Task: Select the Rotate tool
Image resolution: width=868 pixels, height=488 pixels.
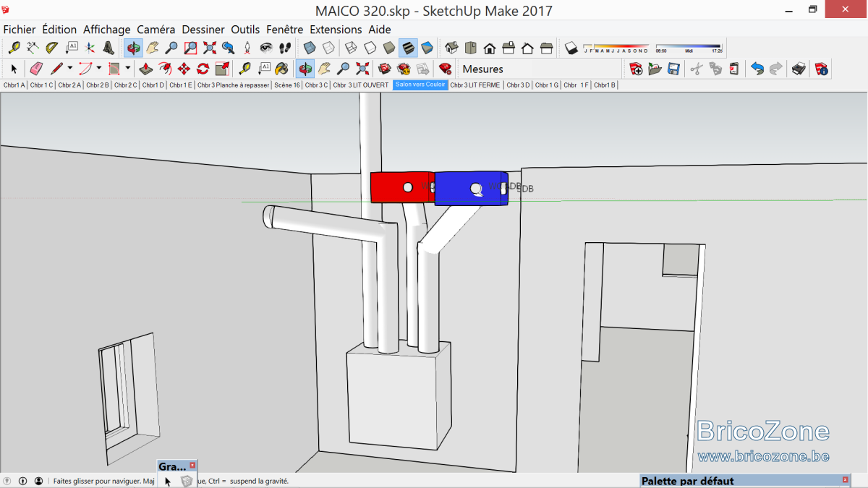Action: pos(203,69)
